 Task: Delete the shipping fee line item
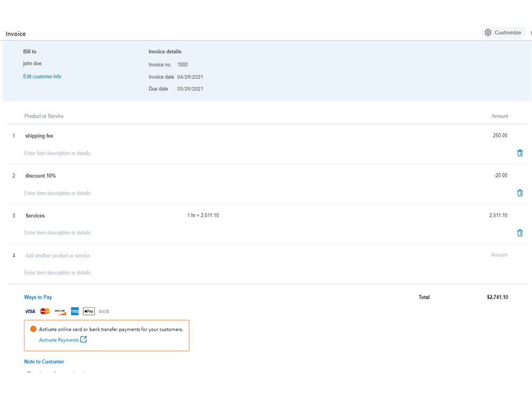[520, 153]
